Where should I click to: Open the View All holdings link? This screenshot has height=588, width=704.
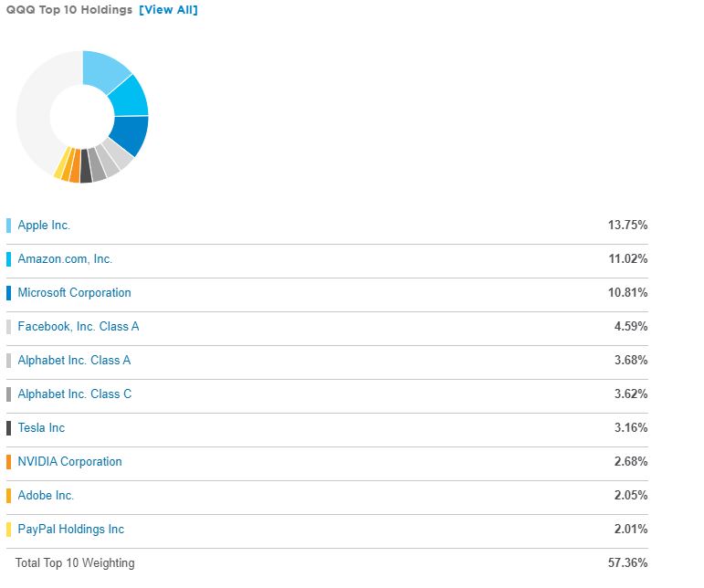click(x=168, y=10)
